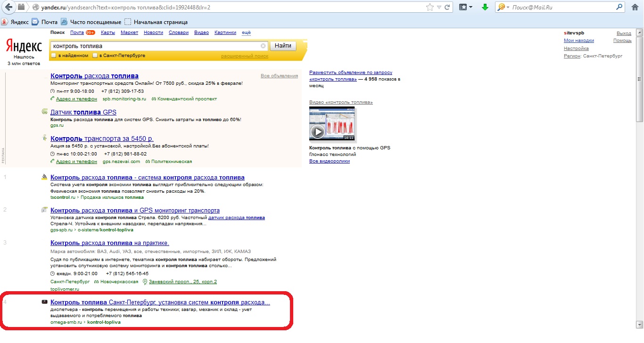Switch to the Новости service tab
The image size is (644, 343).
(153, 33)
